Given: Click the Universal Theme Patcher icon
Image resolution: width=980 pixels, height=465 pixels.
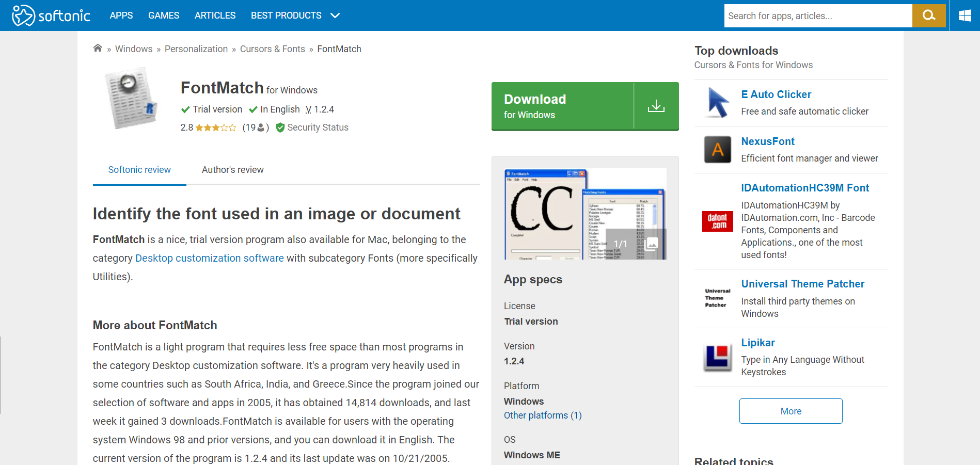Looking at the screenshot, I should coord(717,298).
